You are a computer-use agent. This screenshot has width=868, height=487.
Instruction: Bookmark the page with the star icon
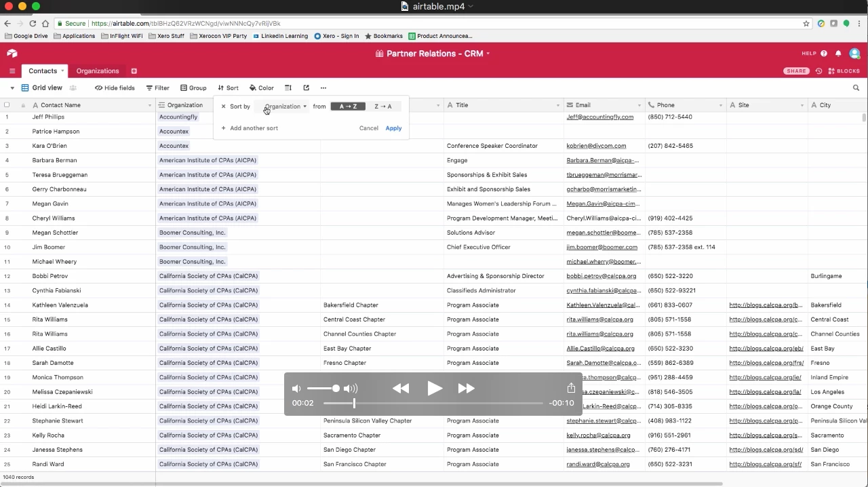point(806,23)
